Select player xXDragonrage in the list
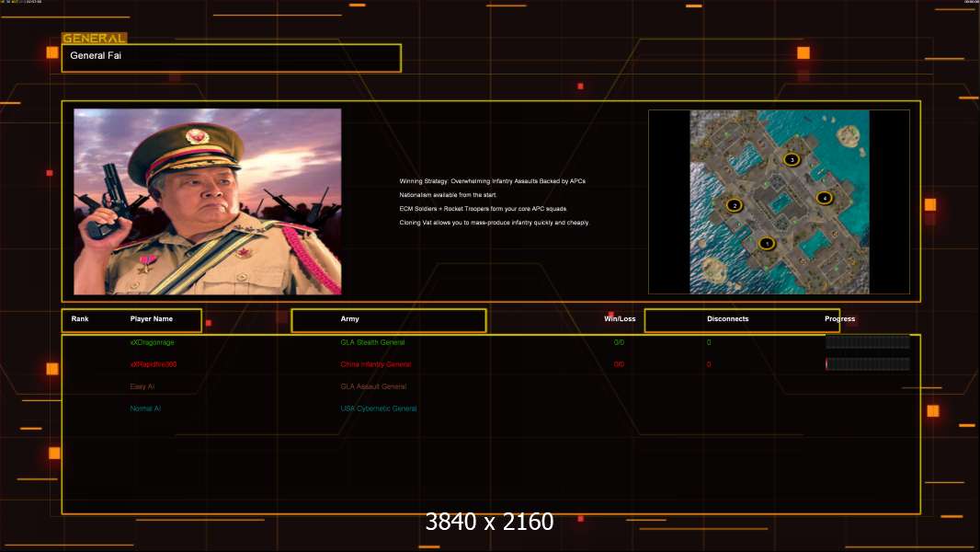Image resolution: width=980 pixels, height=552 pixels. (x=152, y=342)
